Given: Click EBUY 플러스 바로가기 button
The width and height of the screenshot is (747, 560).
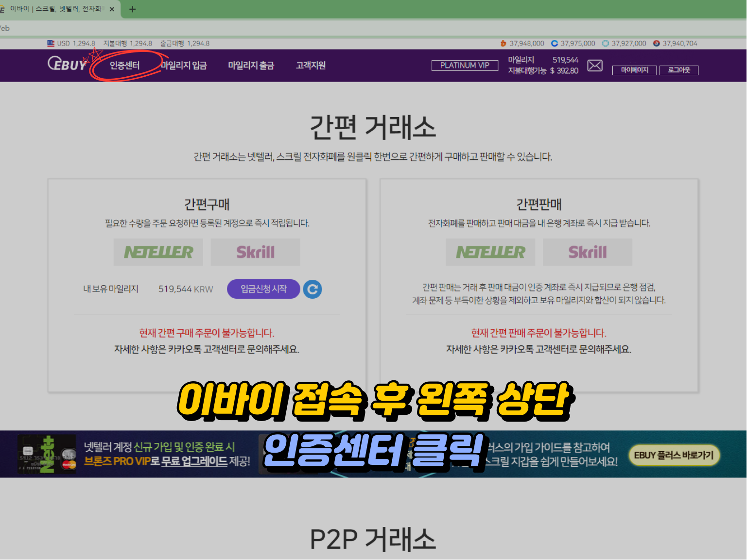Looking at the screenshot, I should coord(674,456).
